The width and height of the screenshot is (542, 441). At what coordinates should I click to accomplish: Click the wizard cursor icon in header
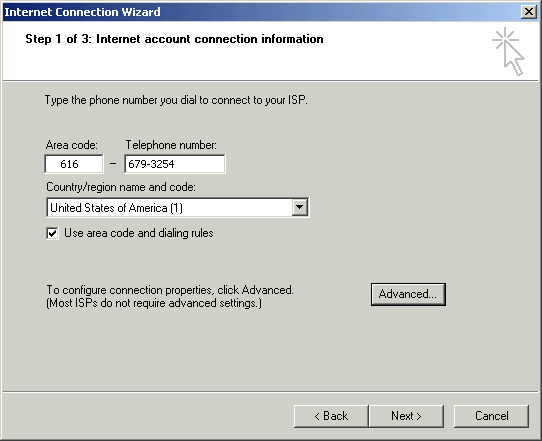click(x=508, y=51)
